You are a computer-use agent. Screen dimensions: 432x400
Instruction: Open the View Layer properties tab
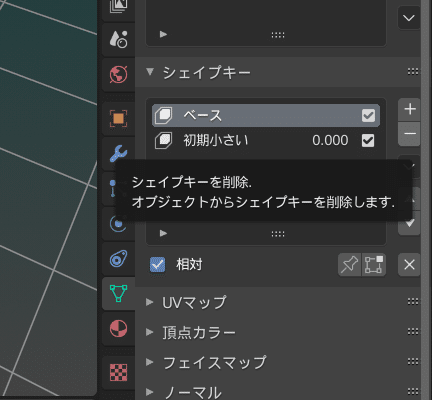coord(118,7)
